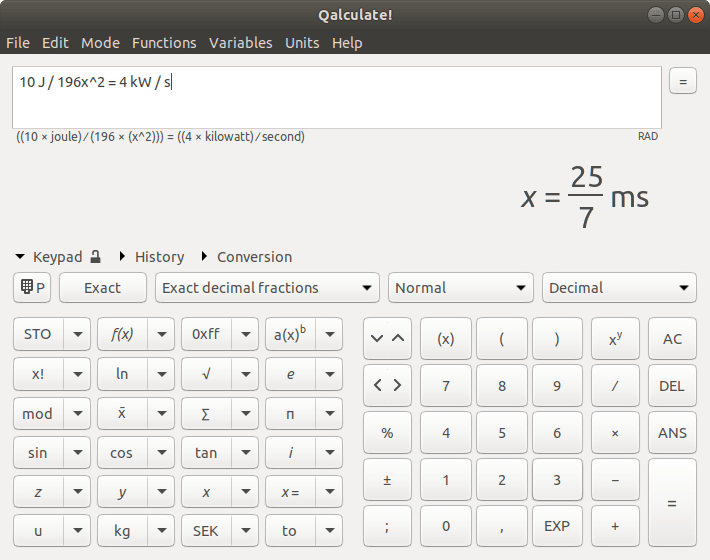Viewport: 710px width, 560px height.
Task: Open the Functions menu
Action: tap(164, 43)
